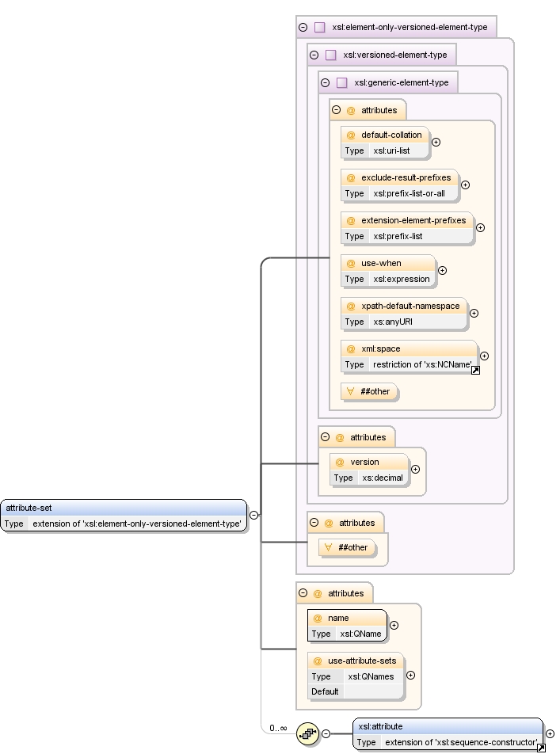Select the xml:space attribute name
Screen dimensions: 560x754
pos(380,349)
